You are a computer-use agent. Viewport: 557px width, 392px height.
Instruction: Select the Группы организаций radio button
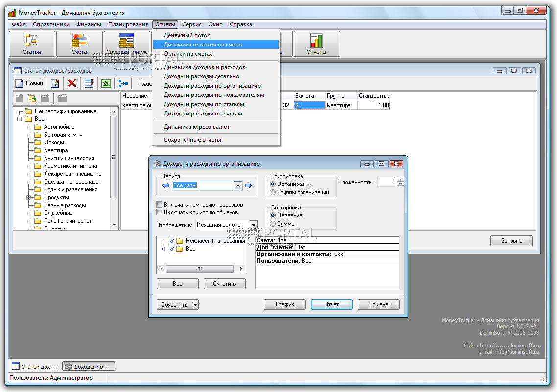click(273, 192)
